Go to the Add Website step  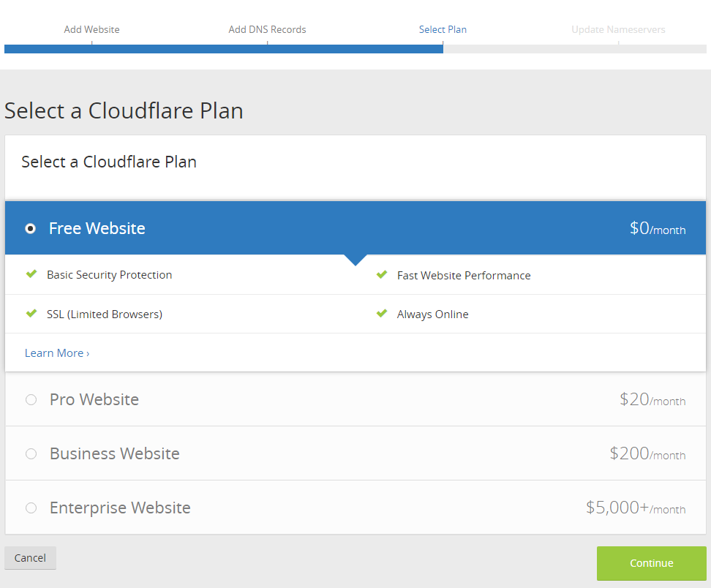tap(91, 29)
